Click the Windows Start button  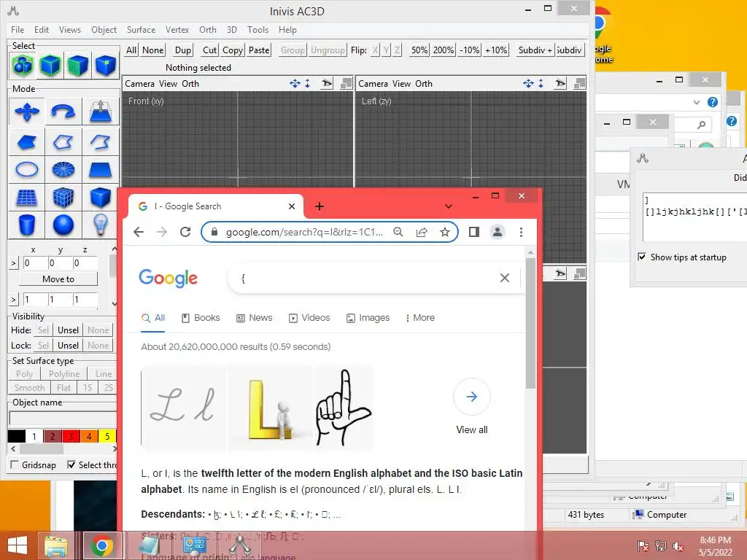[18, 545]
